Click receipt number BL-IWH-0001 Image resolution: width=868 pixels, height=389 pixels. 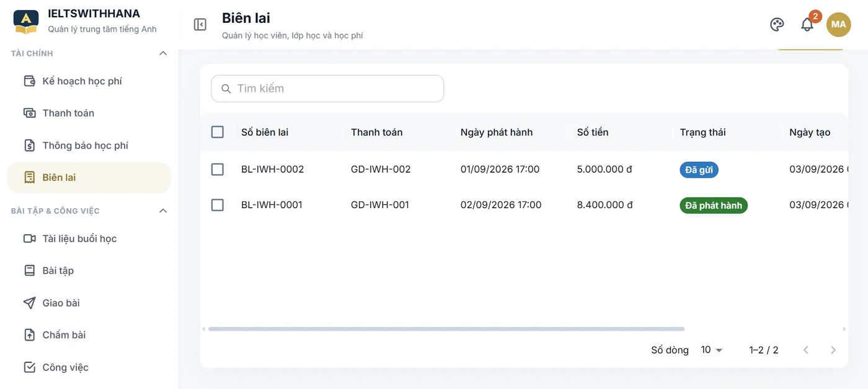point(272,204)
